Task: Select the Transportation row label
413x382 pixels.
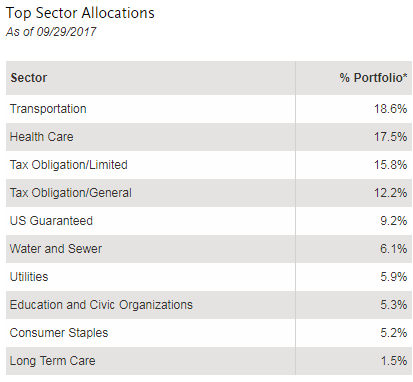Action: point(48,109)
